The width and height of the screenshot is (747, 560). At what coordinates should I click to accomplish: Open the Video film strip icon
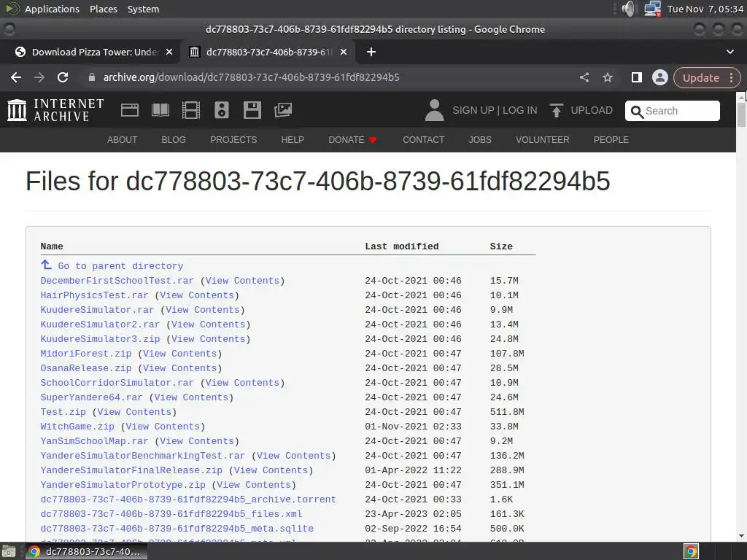click(190, 110)
